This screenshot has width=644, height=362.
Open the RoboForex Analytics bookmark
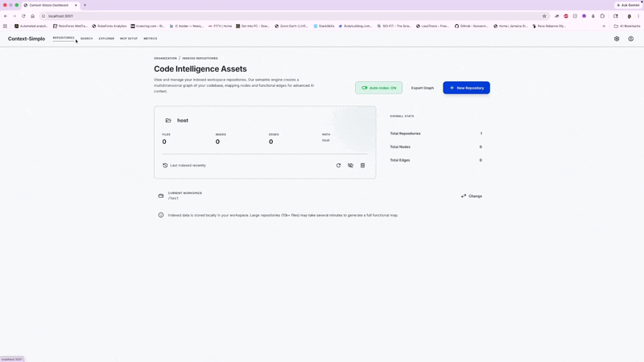pyautogui.click(x=109, y=26)
